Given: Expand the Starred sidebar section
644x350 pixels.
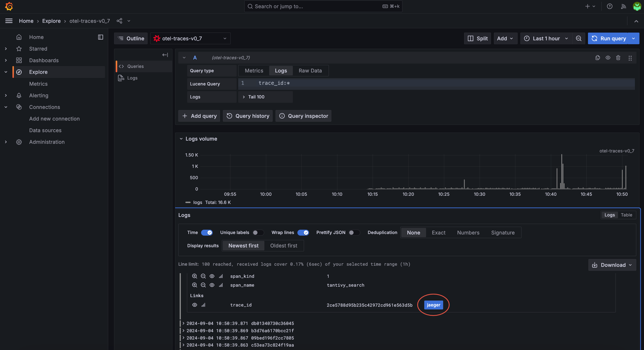Looking at the screenshot, I should click(x=6, y=49).
